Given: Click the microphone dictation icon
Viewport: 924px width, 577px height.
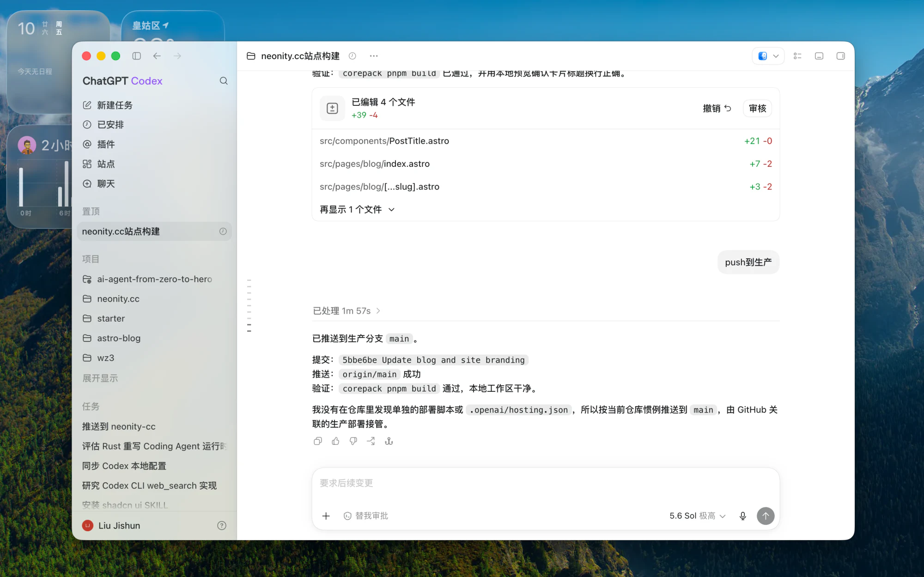Looking at the screenshot, I should click(x=742, y=516).
